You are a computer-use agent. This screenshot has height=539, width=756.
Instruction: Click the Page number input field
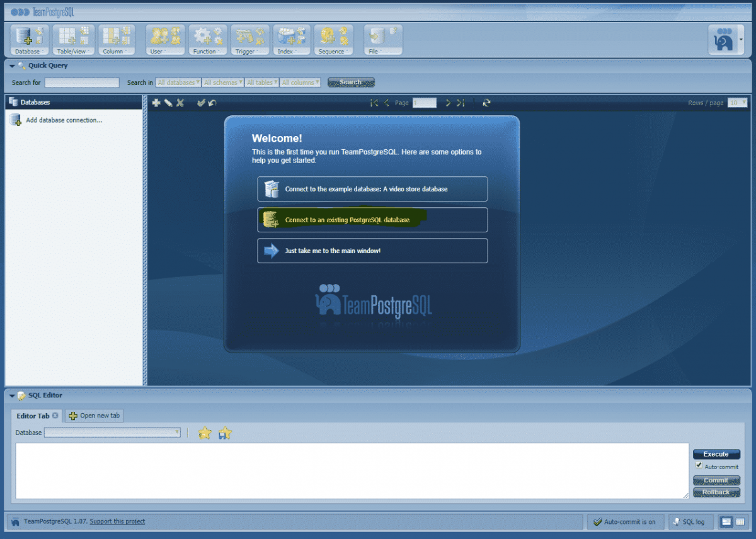(425, 103)
